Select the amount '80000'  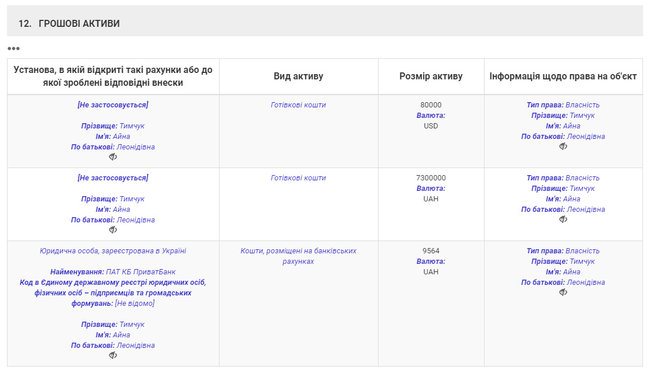pos(431,105)
